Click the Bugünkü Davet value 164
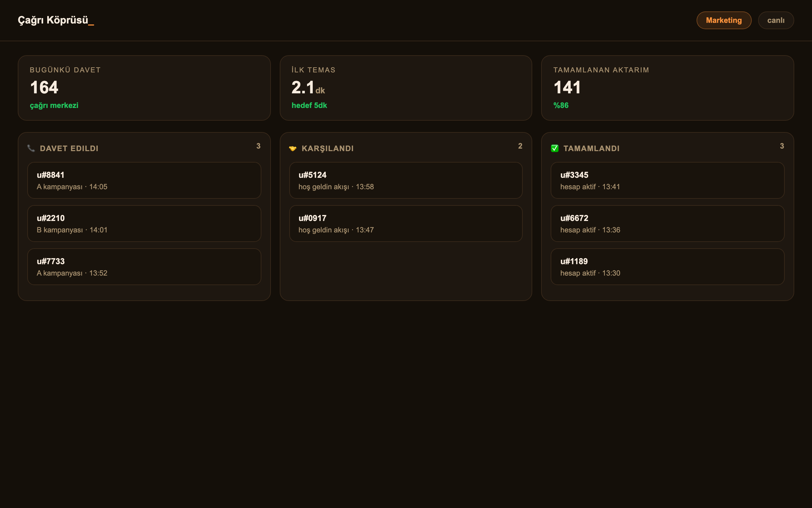Image resolution: width=812 pixels, height=508 pixels. (44, 87)
